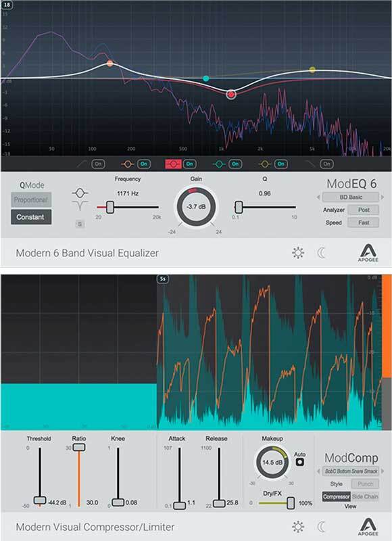Go to next preset after BD Basic
The image size is (392, 541).
pos(382,197)
